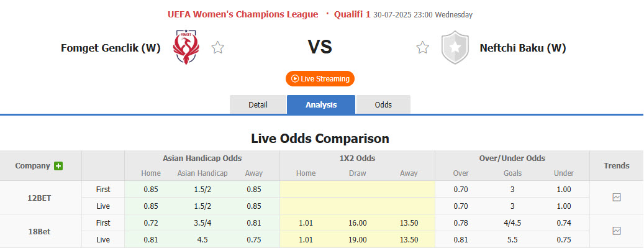The height and width of the screenshot is (248, 644).
Task: Click the Neftchi Baku (W) team name
Action: [523, 48]
